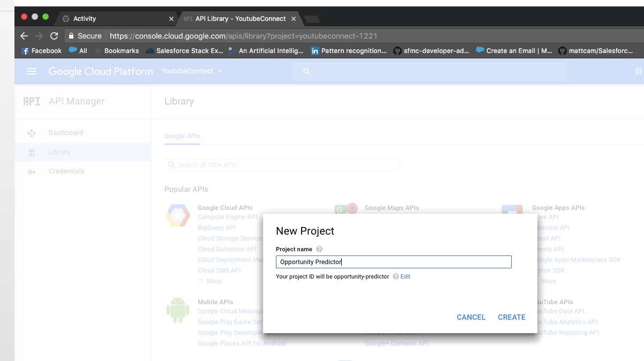Image resolution: width=644 pixels, height=361 pixels.
Task: Open the mattcam/Salesforc... GitHub bookmark
Action: tap(596, 51)
